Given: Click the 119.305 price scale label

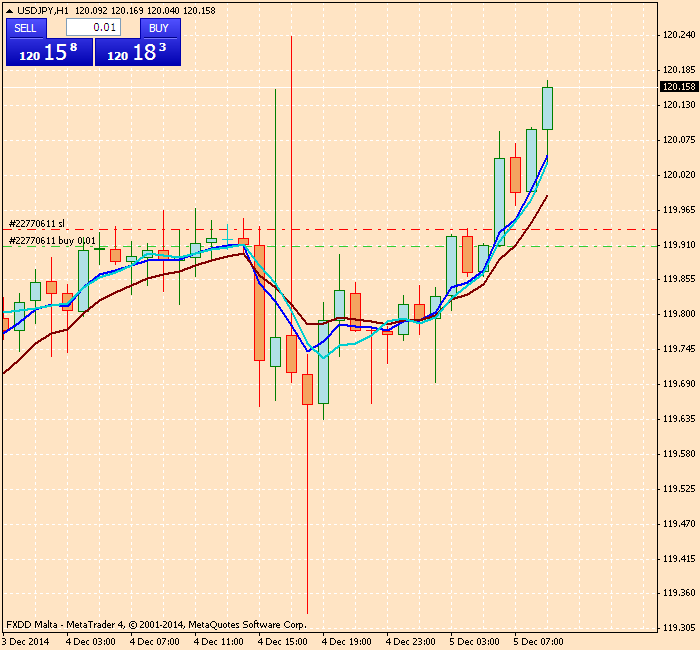Looking at the screenshot, I should pyautogui.click(x=679, y=628).
